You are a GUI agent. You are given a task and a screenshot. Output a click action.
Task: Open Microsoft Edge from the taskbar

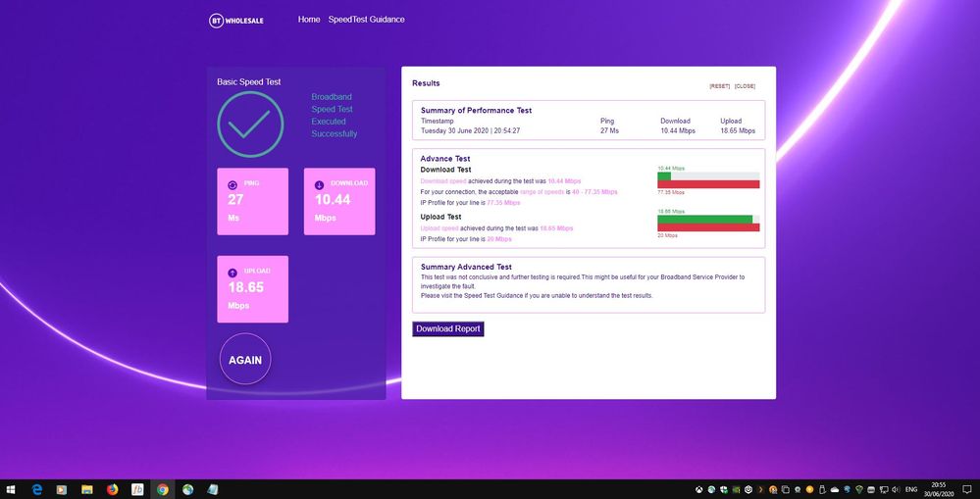[x=38, y=489]
